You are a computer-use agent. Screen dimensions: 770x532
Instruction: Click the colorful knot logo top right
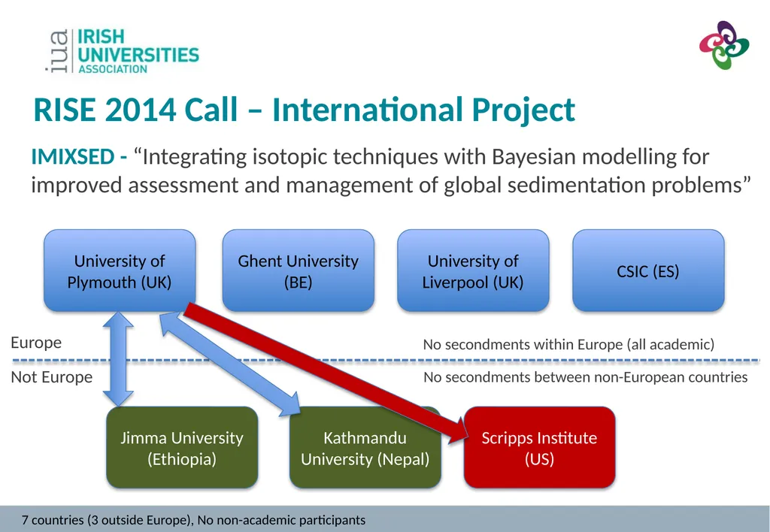[x=724, y=44]
